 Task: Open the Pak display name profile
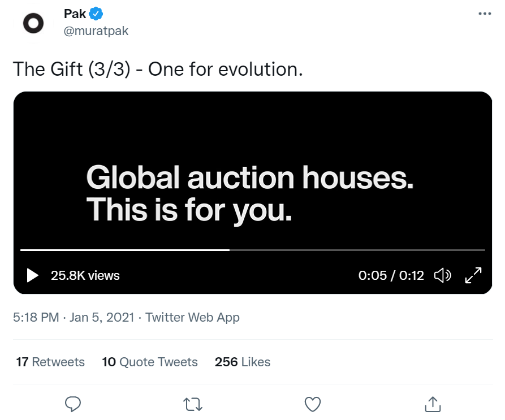click(75, 14)
